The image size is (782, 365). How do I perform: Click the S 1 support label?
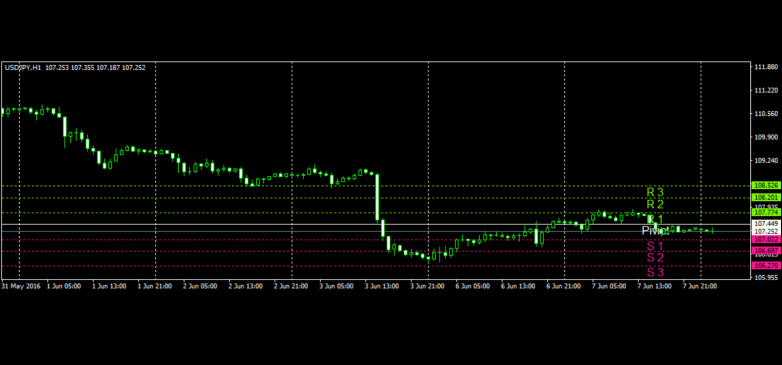[655, 246]
